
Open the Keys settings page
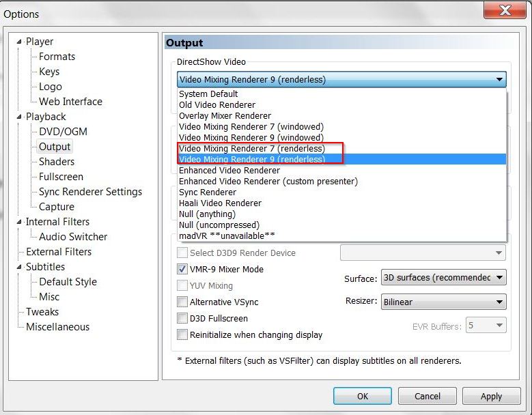tap(49, 72)
